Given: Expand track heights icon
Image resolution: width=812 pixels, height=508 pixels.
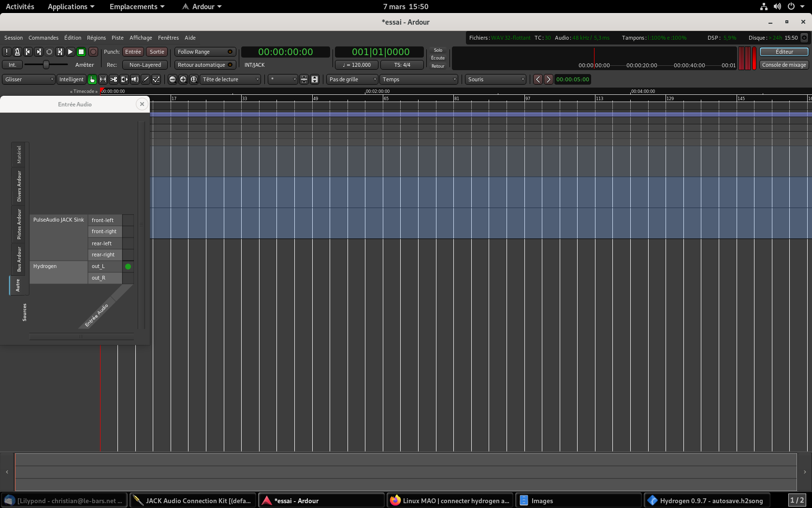Looking at the screenshot, I should pyautogui.click(x=315, y=79).
